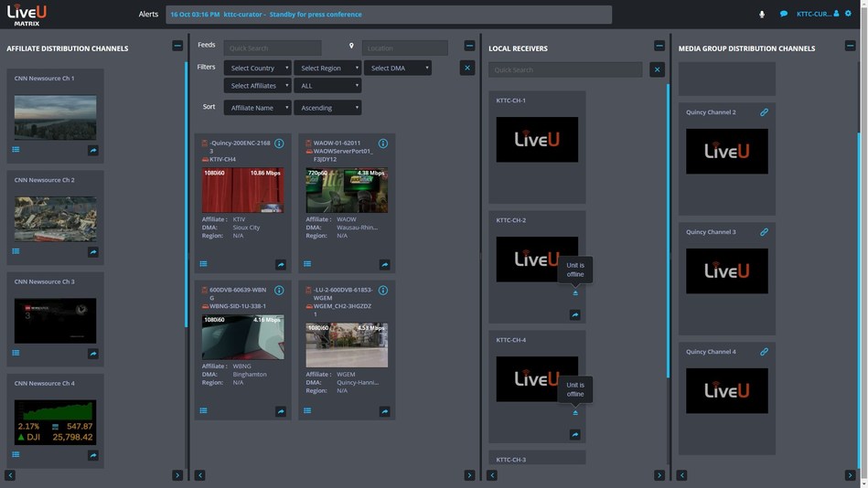Open the ALL filter dropdown
Screen dimensions: 868x488
tap(327, 86)
